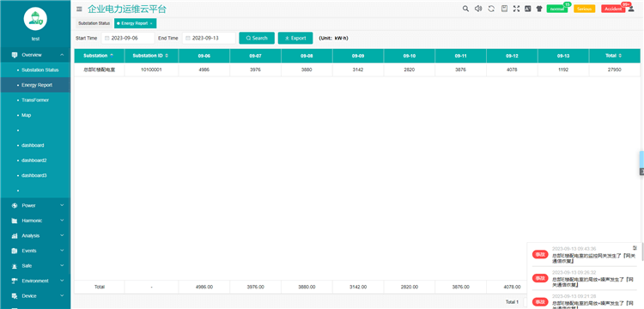Mute the alarm sound speaker icon
Viewport: 644px width, 309px height.
[x=478, y=9]
